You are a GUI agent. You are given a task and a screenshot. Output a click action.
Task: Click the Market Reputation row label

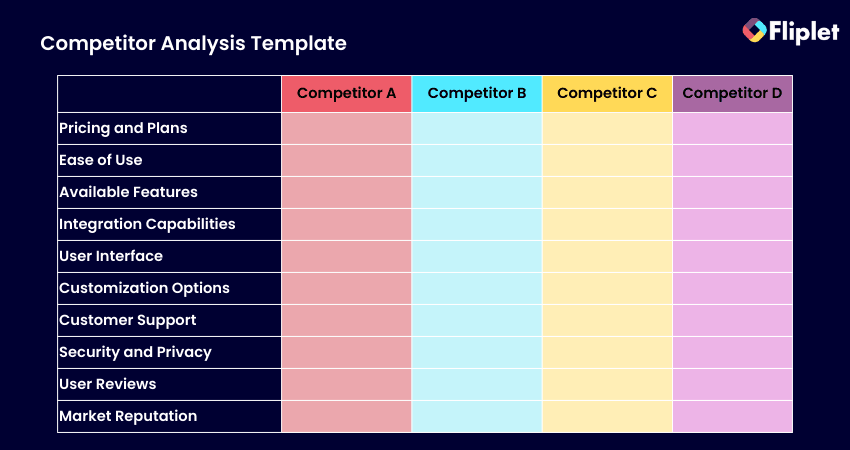(128, 416)
